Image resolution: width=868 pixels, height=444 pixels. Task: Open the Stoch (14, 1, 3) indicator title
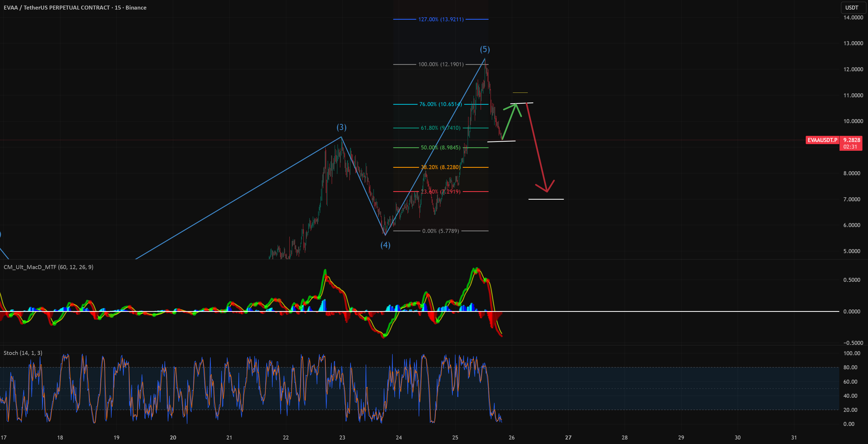[x=23, y=353]
